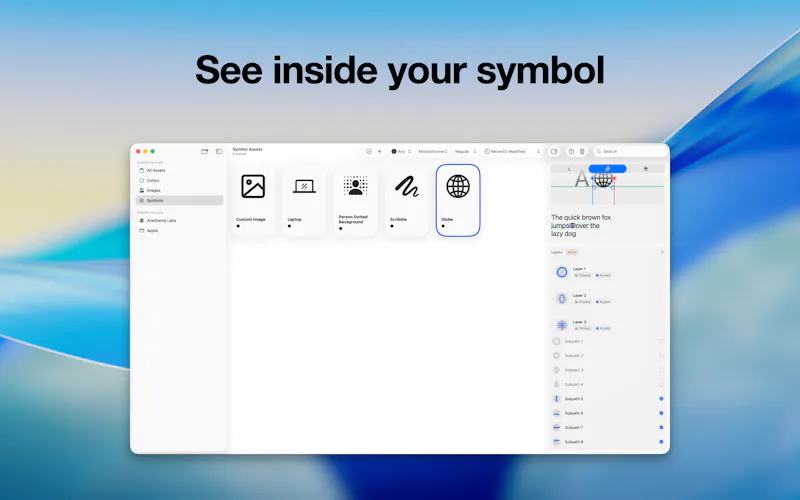Switch to the info tab in the inspector

click(x=569, y=169)
